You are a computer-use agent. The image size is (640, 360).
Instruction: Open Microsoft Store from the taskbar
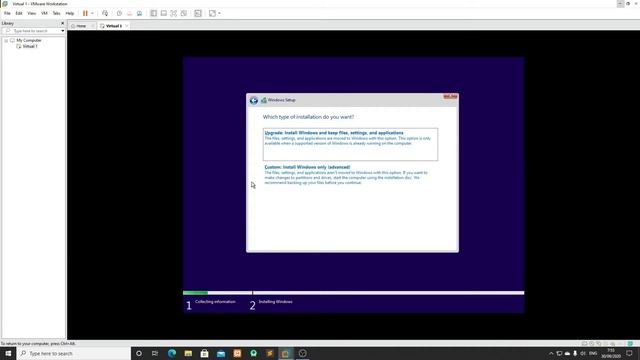tap(204, 353)
